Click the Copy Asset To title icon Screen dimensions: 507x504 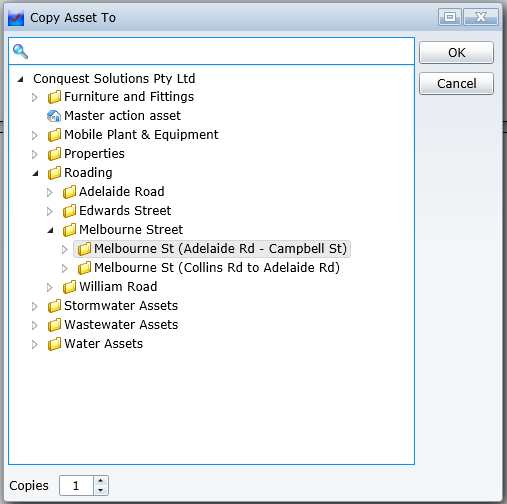(16, 18)
